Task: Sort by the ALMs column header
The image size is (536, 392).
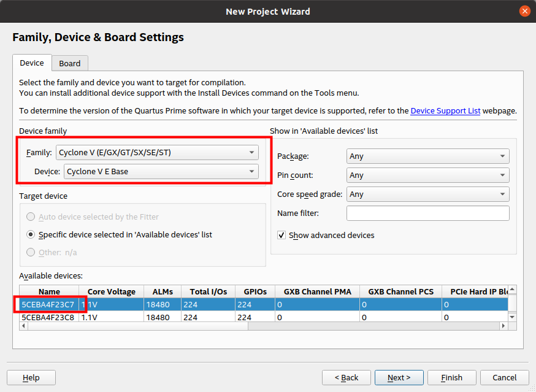Action: coord(163,291)
